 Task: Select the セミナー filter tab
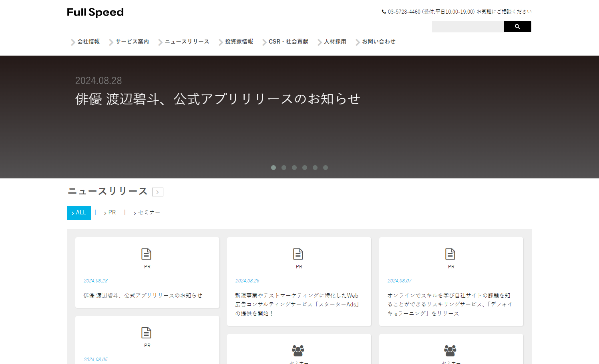pos(147,213)
